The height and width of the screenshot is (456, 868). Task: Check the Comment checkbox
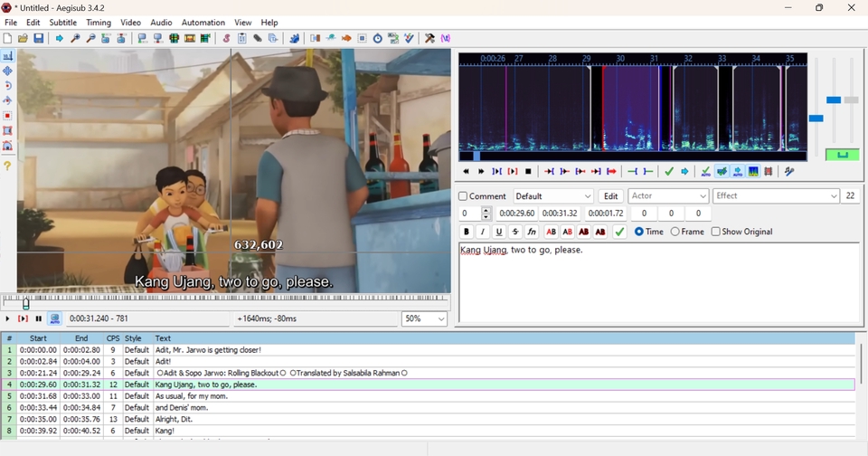point(463,196)
